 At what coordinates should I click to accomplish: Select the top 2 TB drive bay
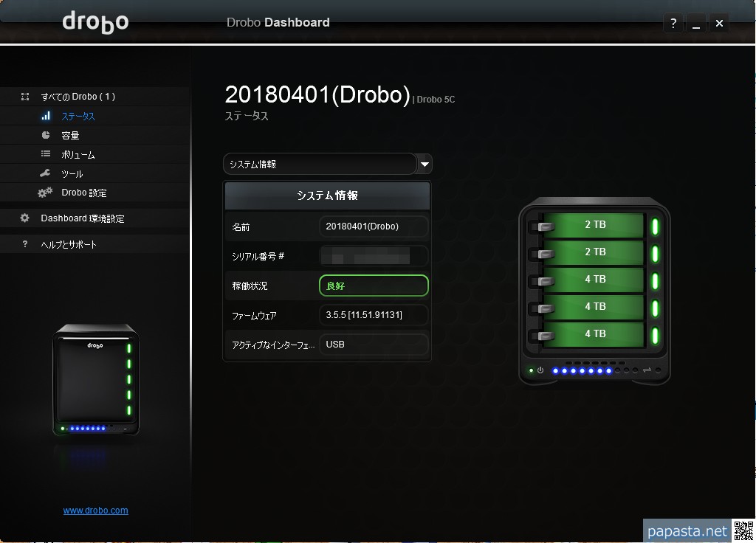(594, 225)
